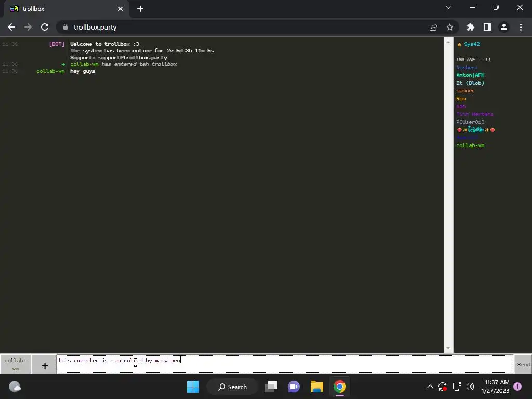Open Task View on the taskbar
Screen dimensions: 532x399
[271, 387]
